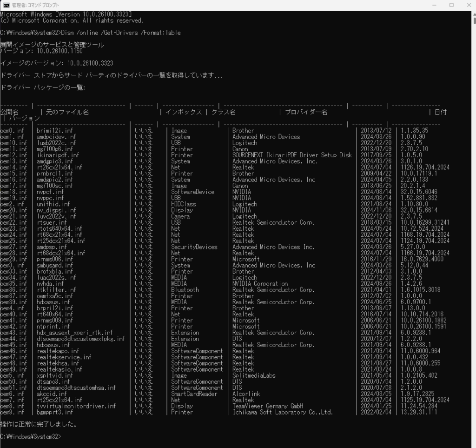Click the 'インボックス' column header
The width and height of the screenshot is (476, 448).
click(184, 112)
